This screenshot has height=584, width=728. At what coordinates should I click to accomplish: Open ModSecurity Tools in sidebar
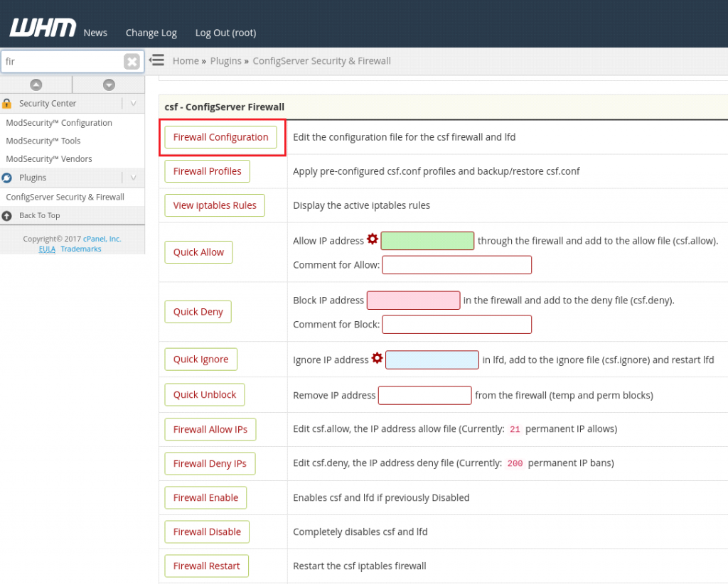pos(43,141)
